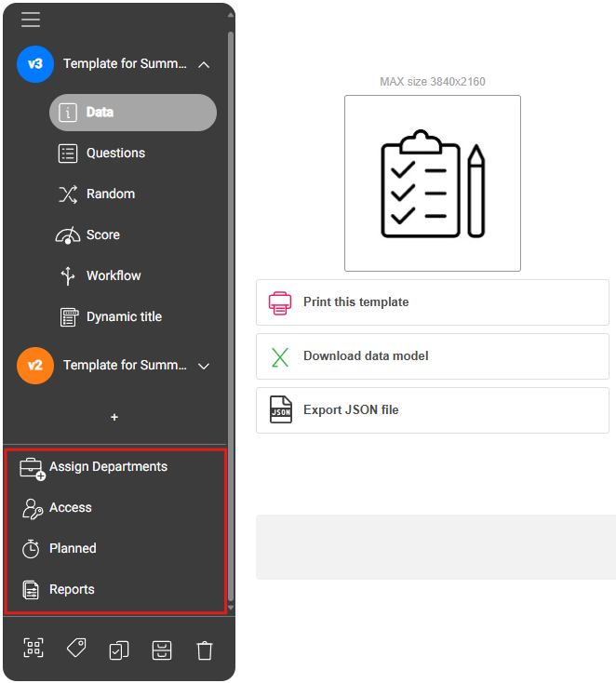
Task: Click the QR code scan icon
Action: (x=33, y=650)
